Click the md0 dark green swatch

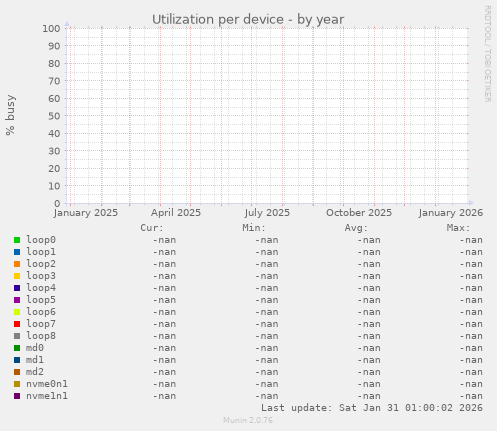pos(17,348)
